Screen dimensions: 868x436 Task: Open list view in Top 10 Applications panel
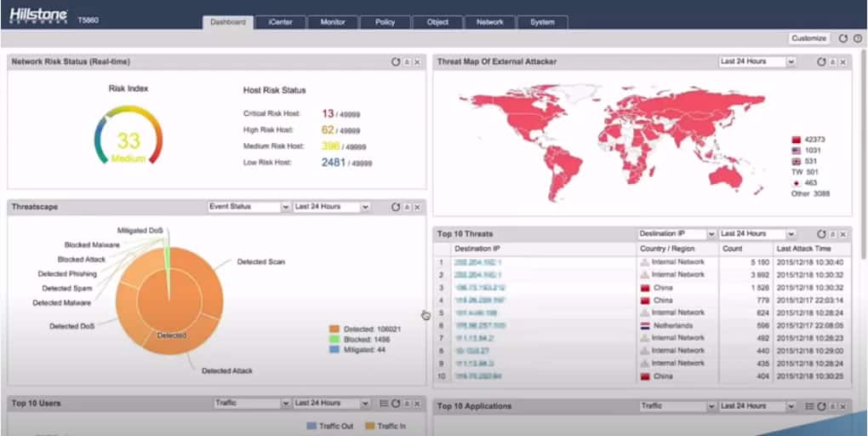coord(810,406)
